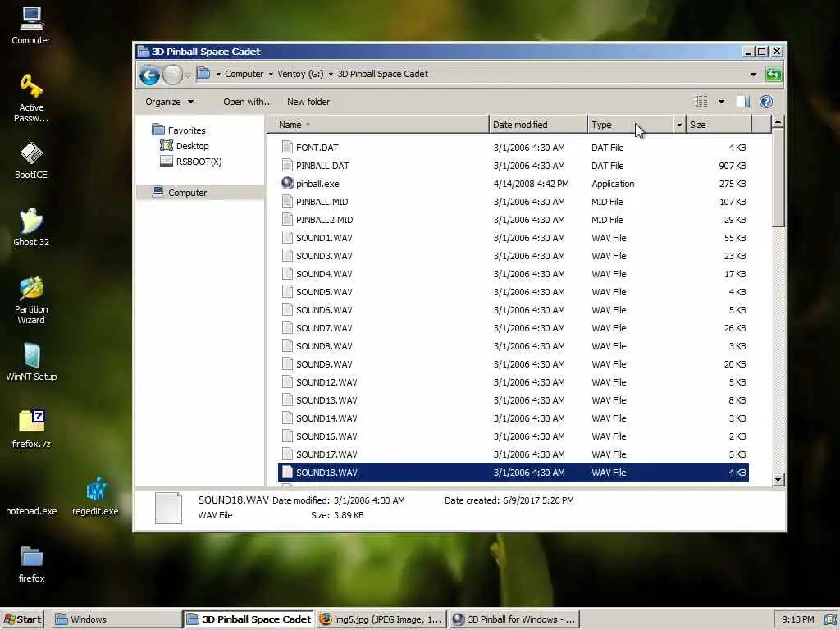Click the Favorites folder icon
This screenshot has width=840, height=630.
[158, 130]
